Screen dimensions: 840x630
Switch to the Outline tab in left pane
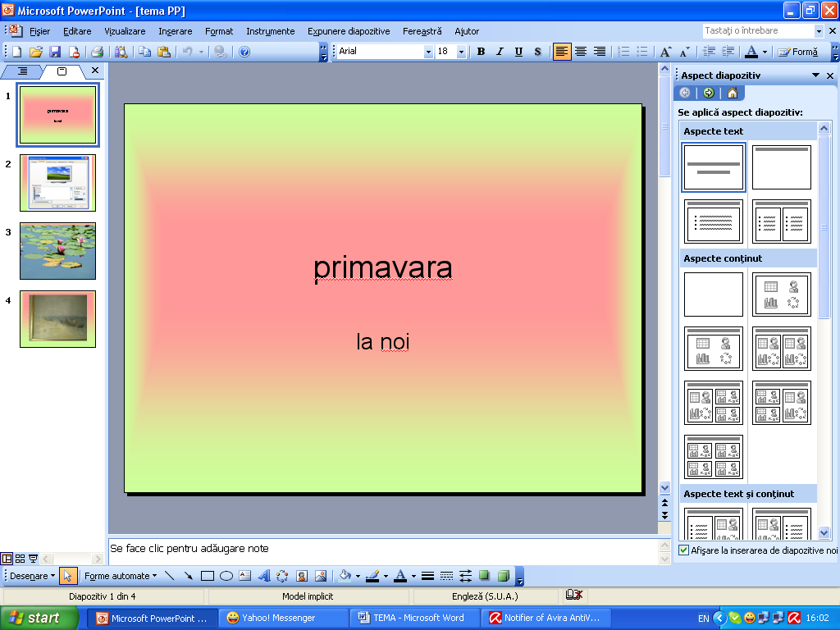22,71
